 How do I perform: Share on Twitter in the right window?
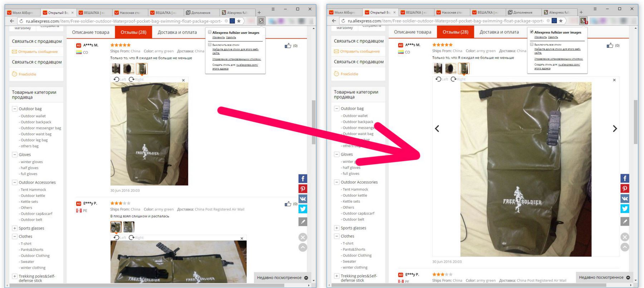(625, 209)
